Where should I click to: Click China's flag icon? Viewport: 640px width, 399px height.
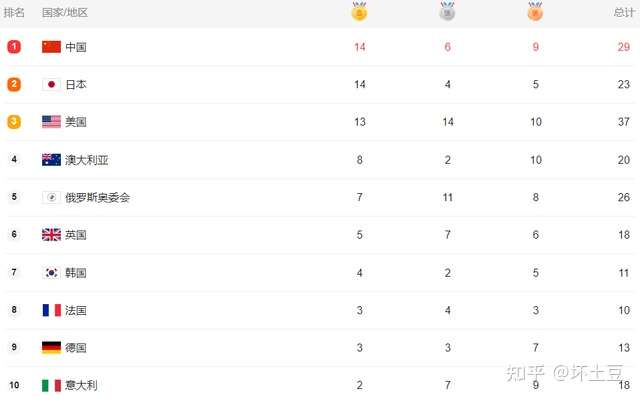pyautogui.click(x=51, y=47)
